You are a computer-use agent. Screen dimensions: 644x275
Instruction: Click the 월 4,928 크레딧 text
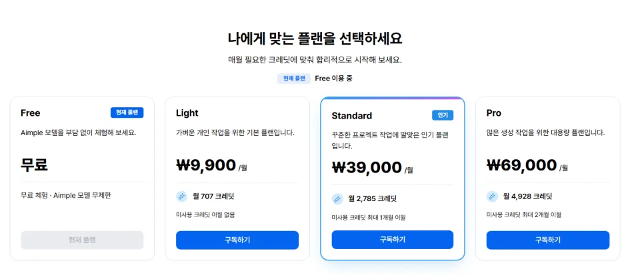pyautogui.click(x=528, y=196)
